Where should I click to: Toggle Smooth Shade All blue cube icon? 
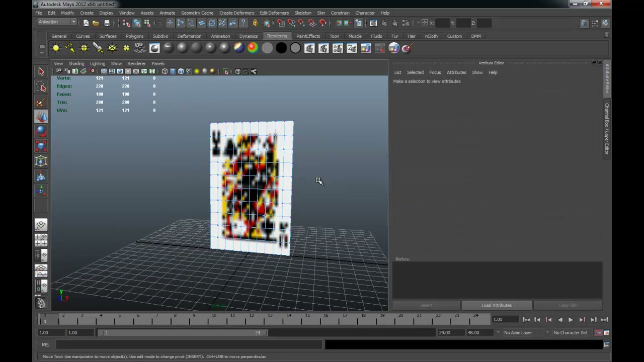tap(173, 71)
